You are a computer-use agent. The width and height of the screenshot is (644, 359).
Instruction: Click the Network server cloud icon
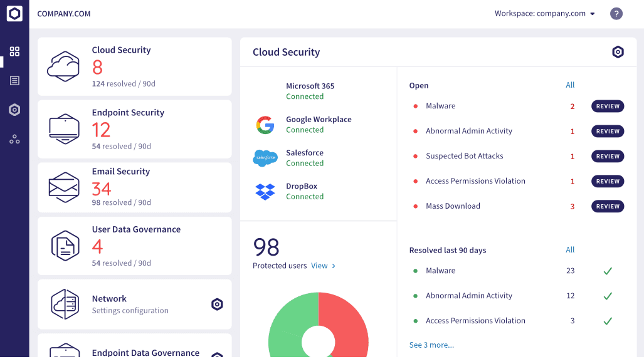tap(65, 304)
